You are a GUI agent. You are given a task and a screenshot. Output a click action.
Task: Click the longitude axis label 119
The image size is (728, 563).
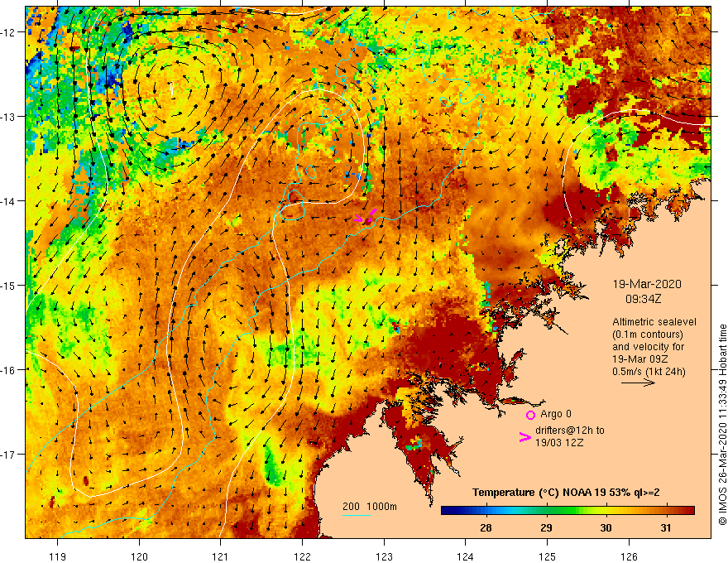[x=58, y=556]
